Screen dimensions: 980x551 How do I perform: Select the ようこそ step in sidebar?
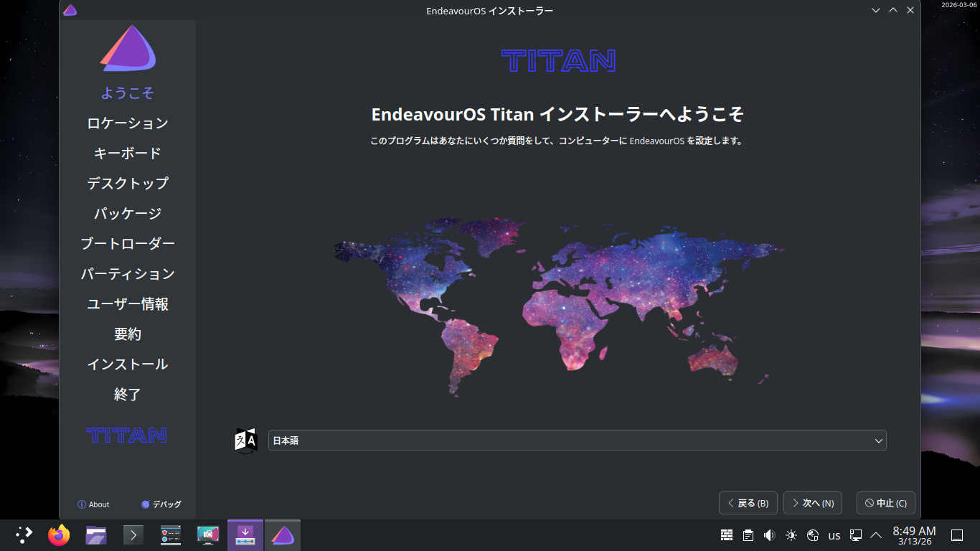[128, 93]
